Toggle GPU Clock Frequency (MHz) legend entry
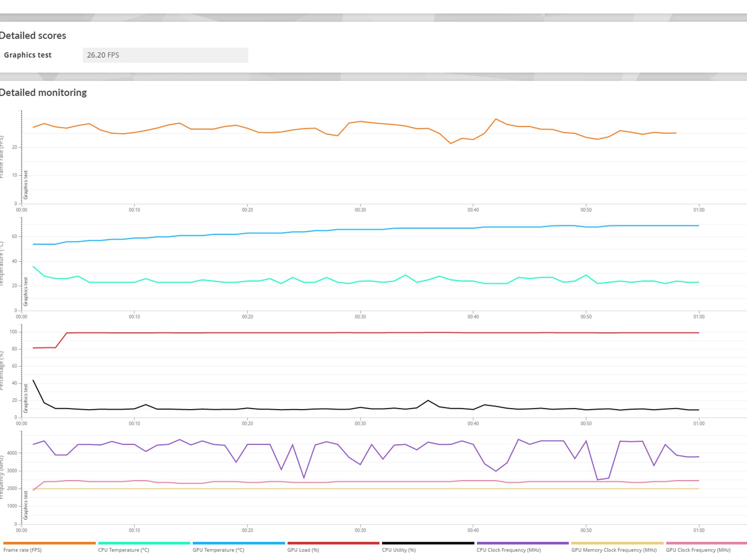The width and height of the screenshot is (747, 560). [707, 548]
